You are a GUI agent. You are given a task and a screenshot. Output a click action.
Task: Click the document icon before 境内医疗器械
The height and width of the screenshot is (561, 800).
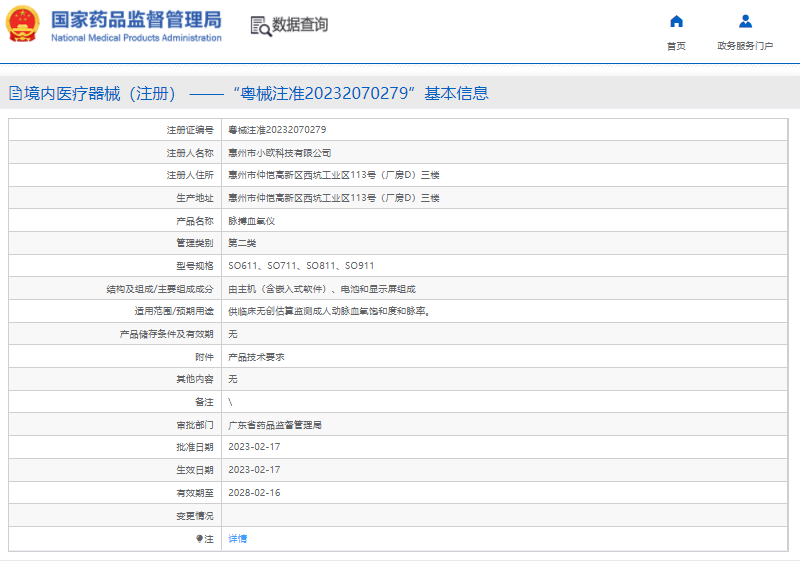pyautogui.click(x=15, y=93)
